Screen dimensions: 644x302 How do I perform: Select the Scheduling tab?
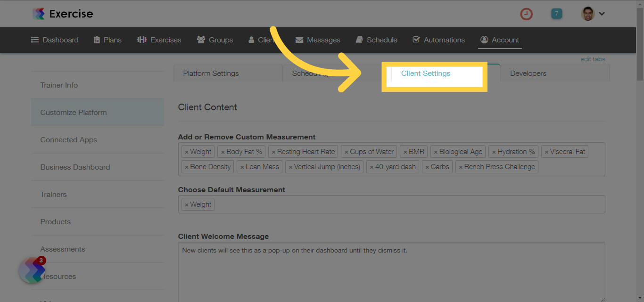(x=310, y=73)
